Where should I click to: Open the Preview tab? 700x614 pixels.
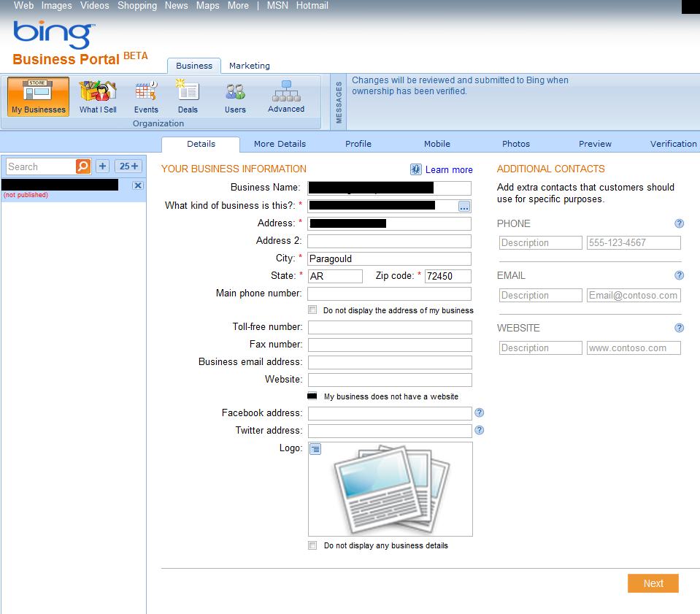tap(595, 144)
